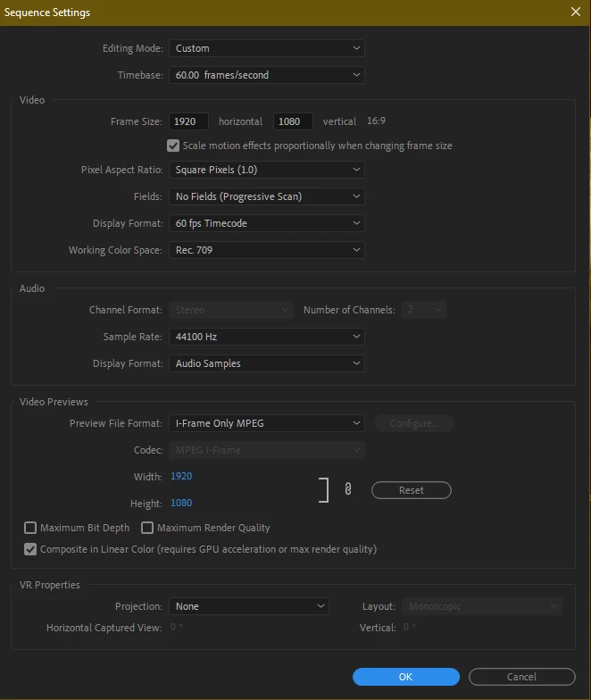Click the Reset button
The height and width of the screenshot is (700, 591).
point(412,490)
